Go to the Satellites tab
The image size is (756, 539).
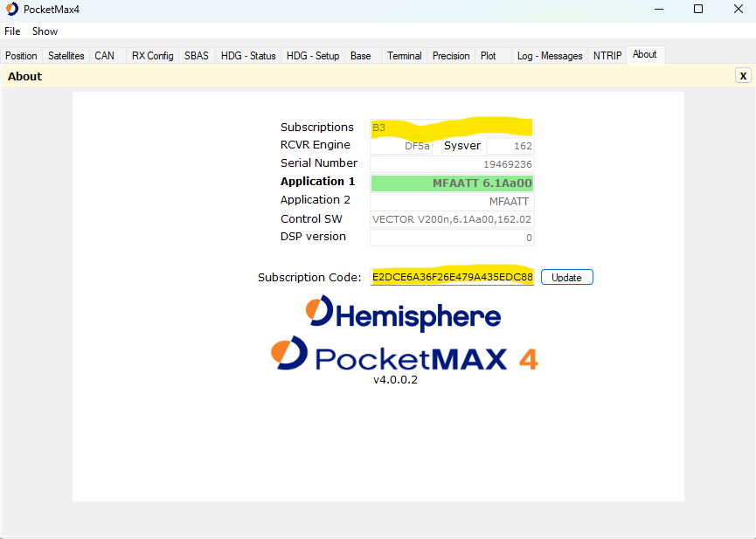[66, 56]
